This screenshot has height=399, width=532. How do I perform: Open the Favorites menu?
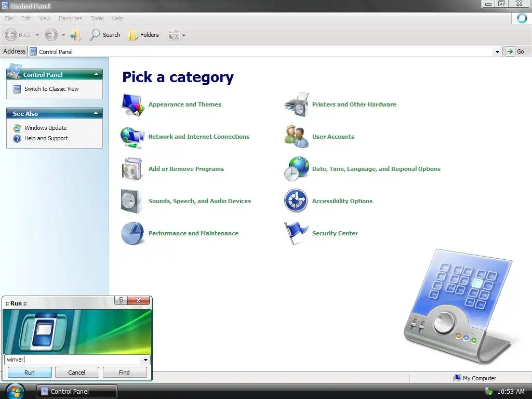[70, 18]
